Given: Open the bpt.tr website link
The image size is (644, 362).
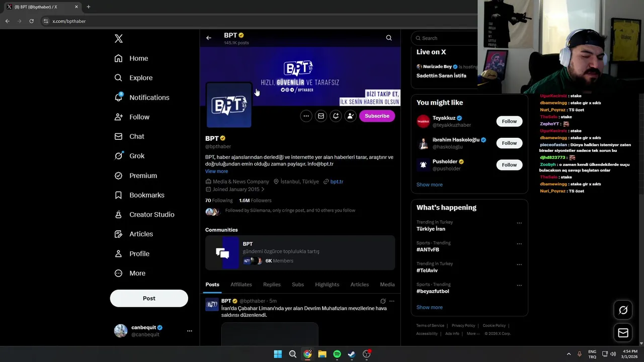Looking at the screenshot, I should [337, 182].
